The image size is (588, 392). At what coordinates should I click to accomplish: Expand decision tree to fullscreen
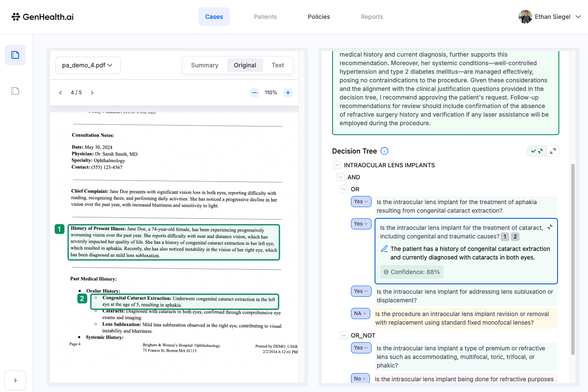(553, 151)
